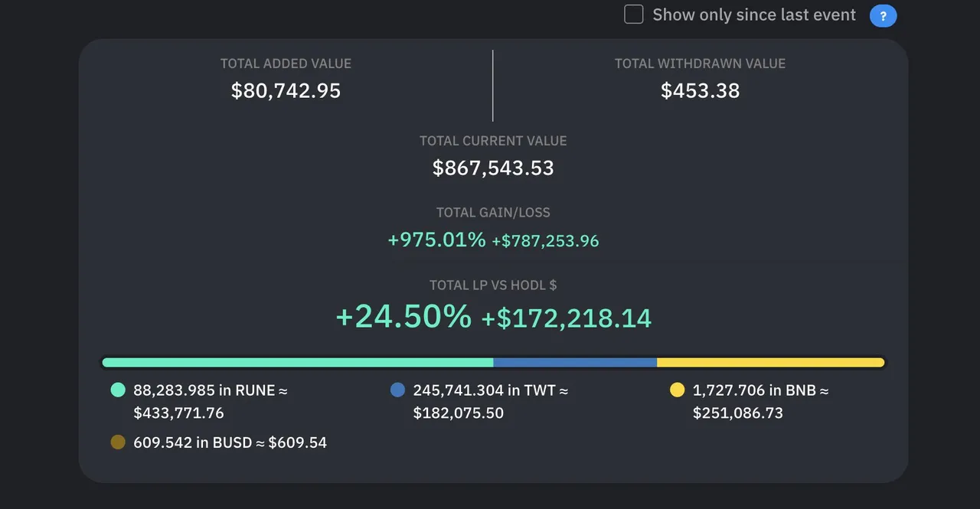Select the yellow BNB legend dot
The width and height of the screenshot is (980, 509).
click(x=677, y=390)
